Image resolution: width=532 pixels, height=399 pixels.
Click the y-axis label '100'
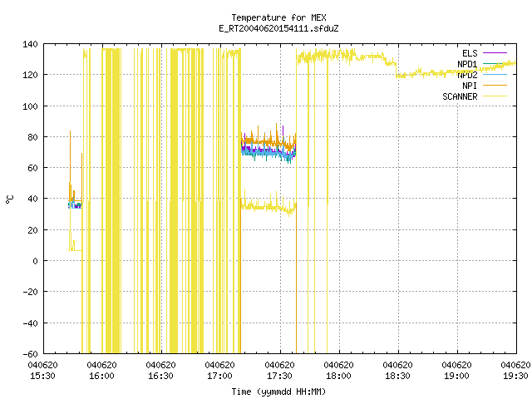click(30, 106)
